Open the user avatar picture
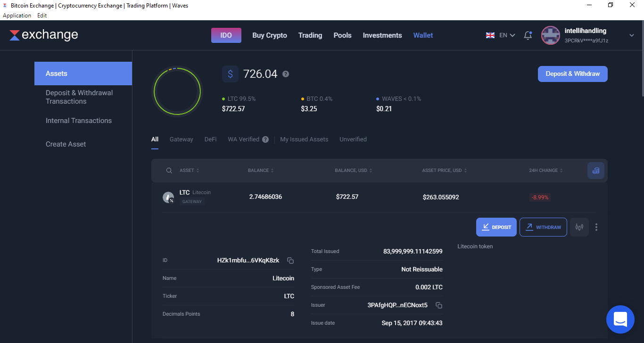The width and height of the screenshot is (644, 343). point(550,35)
